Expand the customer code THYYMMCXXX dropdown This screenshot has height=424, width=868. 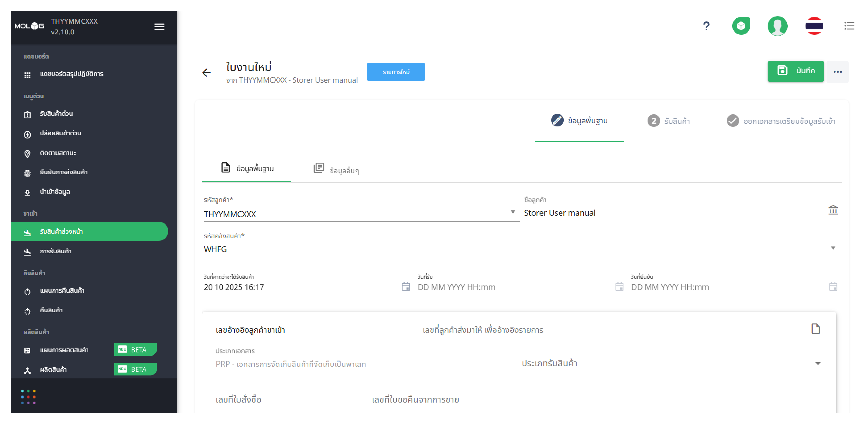(513, 212)
